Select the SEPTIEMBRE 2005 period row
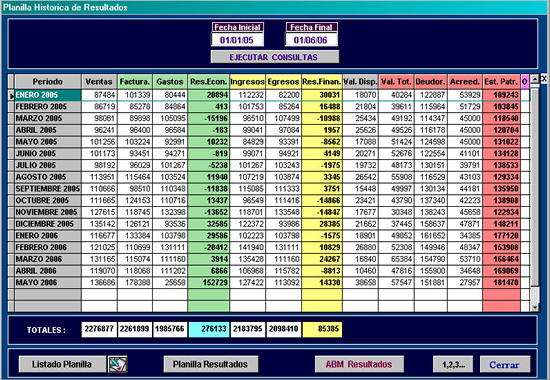 click(x=48, y=189)
